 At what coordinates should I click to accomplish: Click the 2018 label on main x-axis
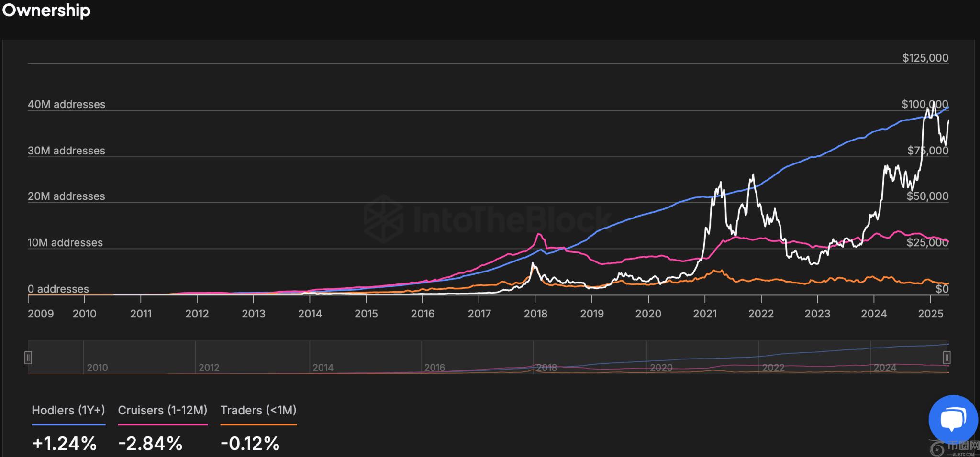point(535,314)
